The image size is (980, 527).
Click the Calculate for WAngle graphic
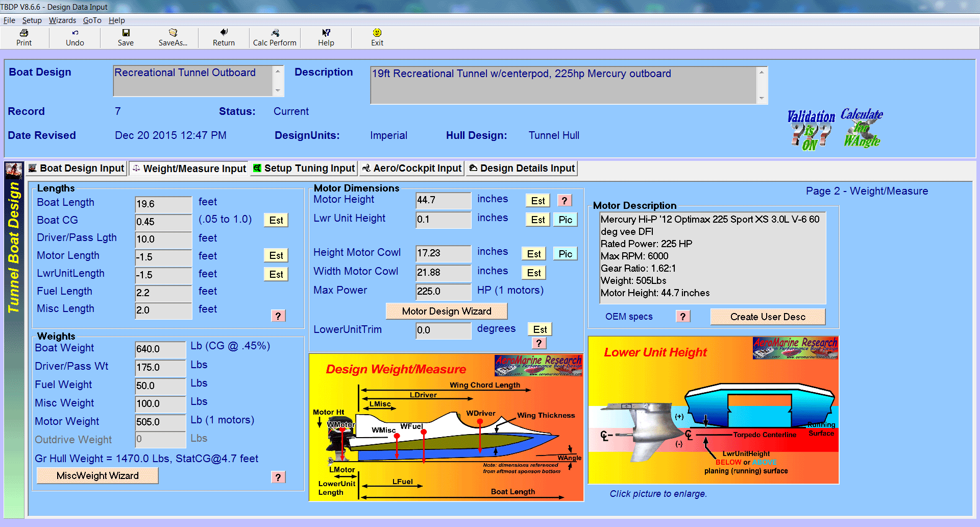pyautogui.click(x=862, y=128)
